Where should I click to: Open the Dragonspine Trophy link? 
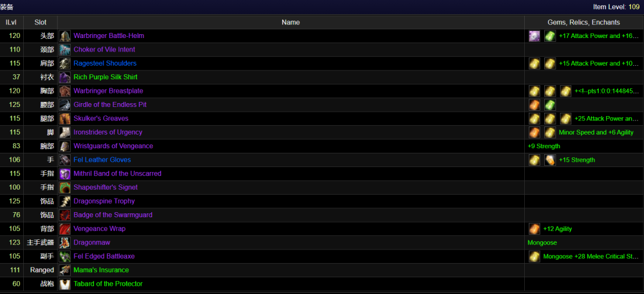click(x=104, y=201)
